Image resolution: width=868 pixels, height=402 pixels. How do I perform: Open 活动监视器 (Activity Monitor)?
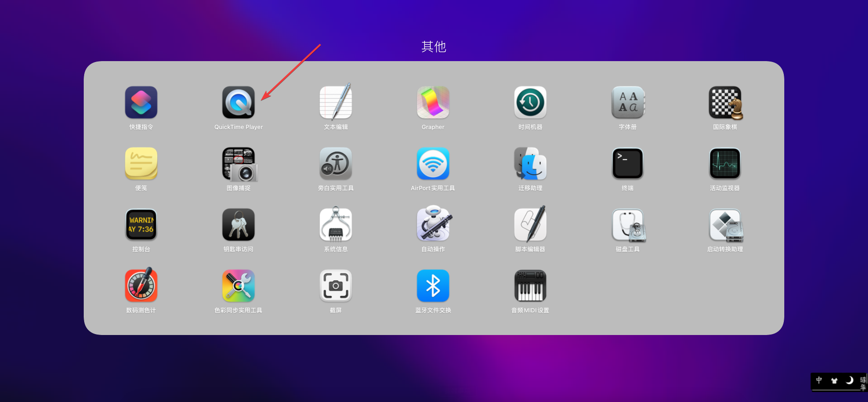725,164
